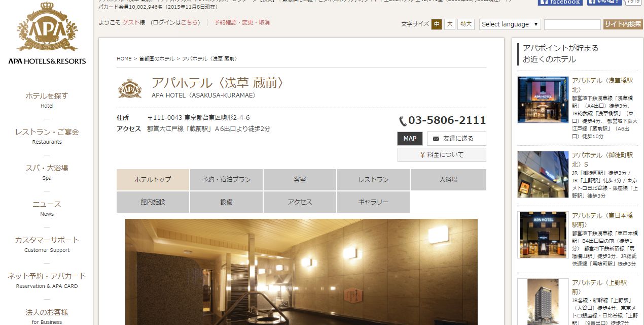Select the ホテルトップ tab
644x325 pixels.
pyautogui.click(x=153, y=180)
